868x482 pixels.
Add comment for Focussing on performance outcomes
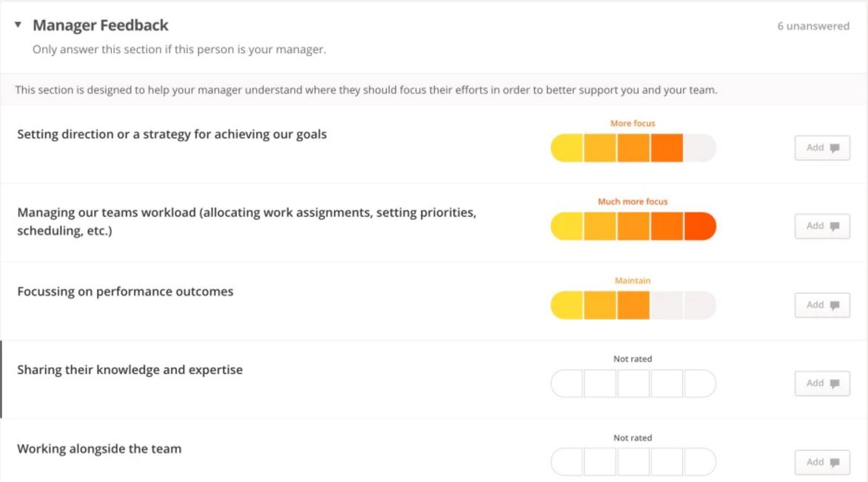coord(822,304)
